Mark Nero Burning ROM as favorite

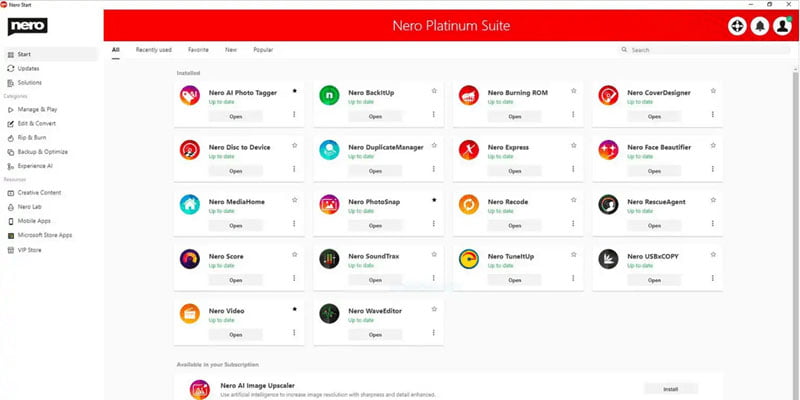[573, 91]
